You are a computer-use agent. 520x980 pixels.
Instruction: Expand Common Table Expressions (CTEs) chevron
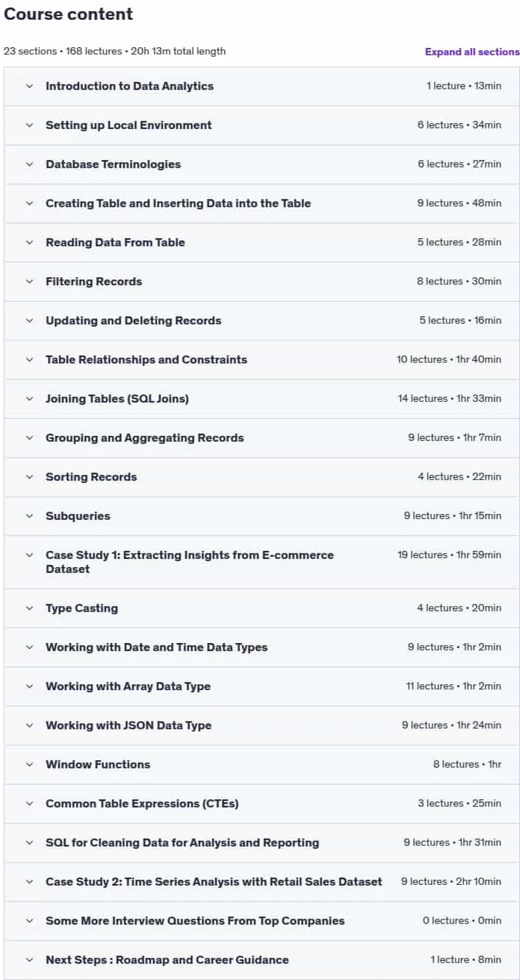tap(30, 803)
